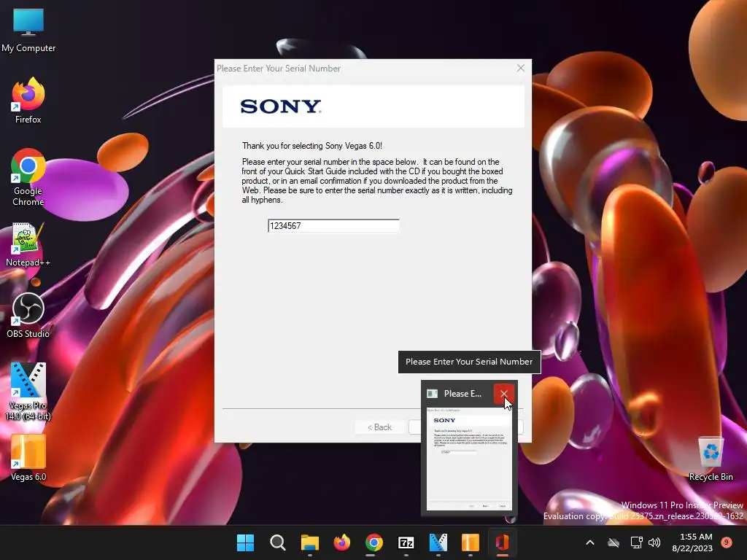Image resolution: width=747 pixels, height=560 pixels.
Task: Click the 'Thank you for selecting Sony Vegas 6.0!' text
Action: (312, 146)
